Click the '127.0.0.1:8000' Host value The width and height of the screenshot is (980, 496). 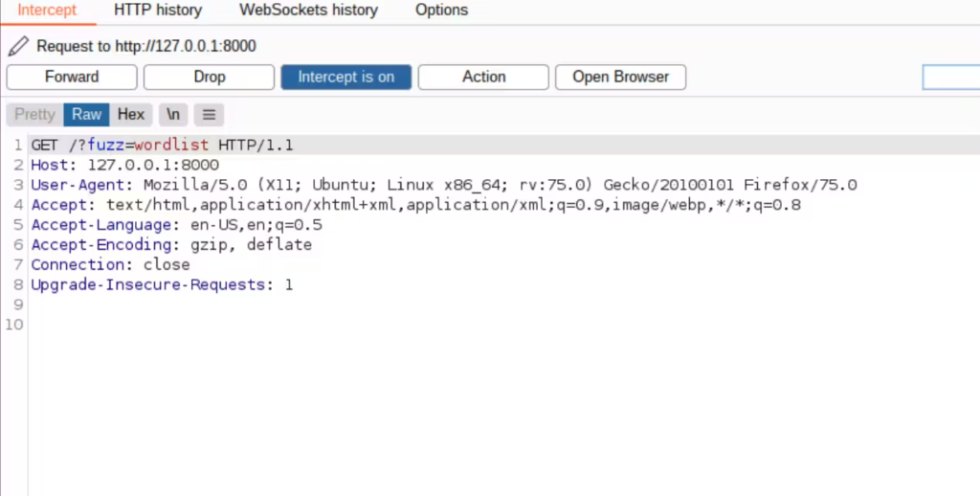click(153, 165)
